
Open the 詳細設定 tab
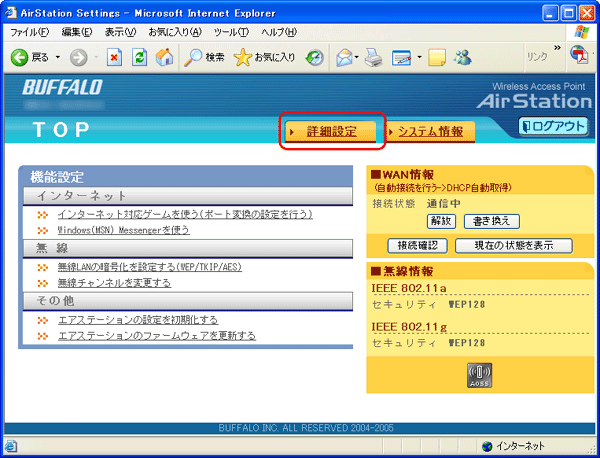coord(331,132)
